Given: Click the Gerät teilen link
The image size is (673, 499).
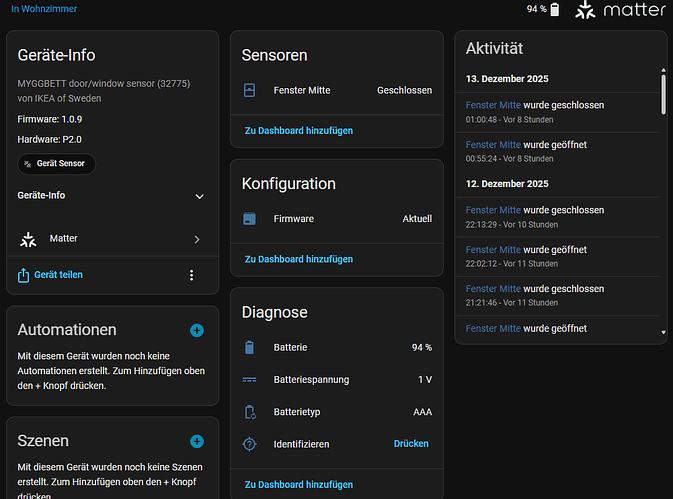Looking at the screenshot, I should coord(58,275).
